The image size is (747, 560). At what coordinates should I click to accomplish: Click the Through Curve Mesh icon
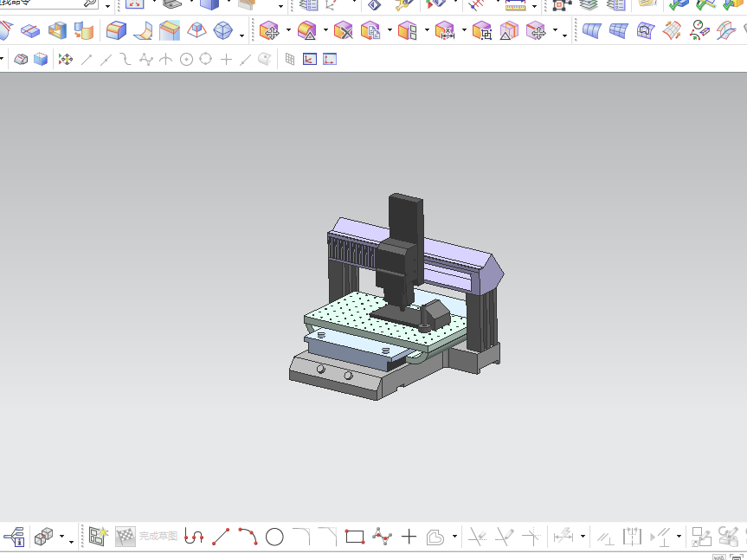click(618, 31)
